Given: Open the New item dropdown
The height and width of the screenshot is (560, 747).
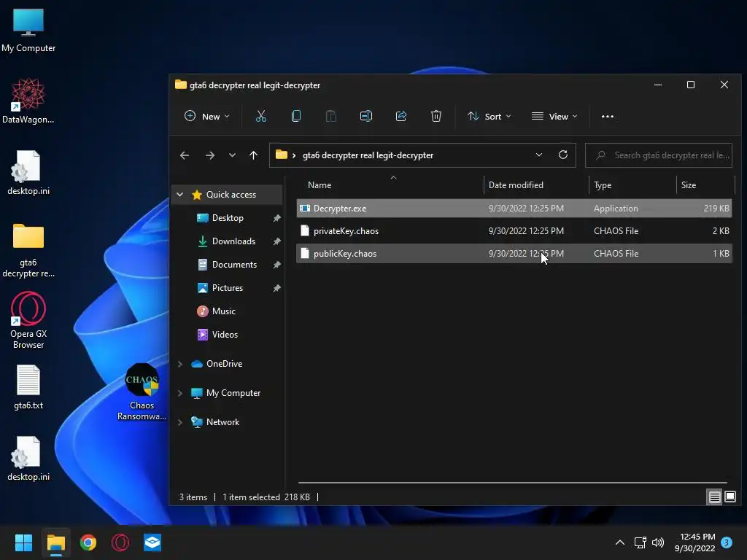Looking at the screenshot, I should click(x=207, y=116).
